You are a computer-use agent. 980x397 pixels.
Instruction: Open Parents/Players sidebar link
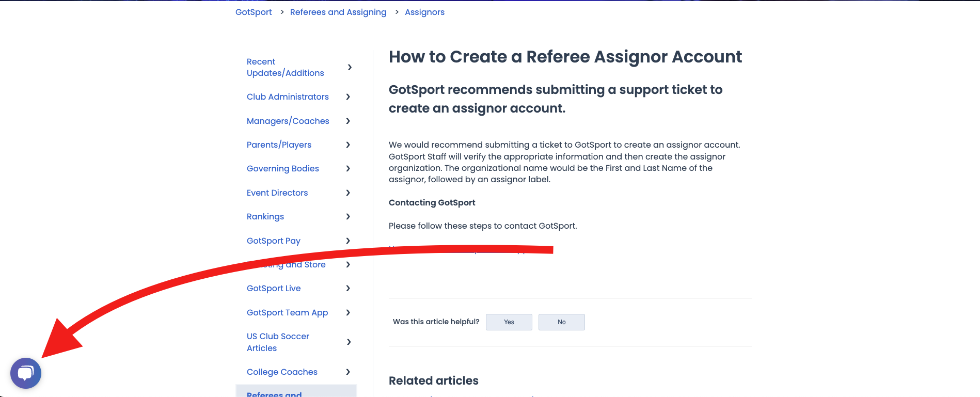(279, 145)
